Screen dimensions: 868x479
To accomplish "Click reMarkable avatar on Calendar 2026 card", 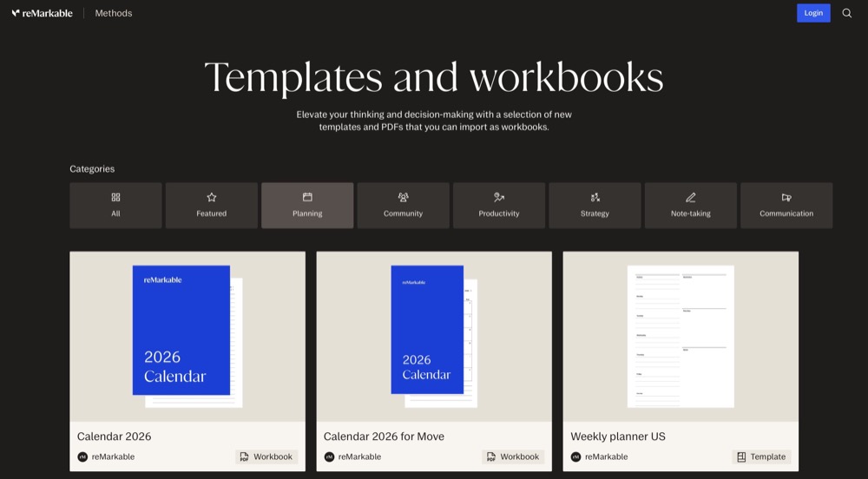I will pyautogui.click(x=82, y=457).
